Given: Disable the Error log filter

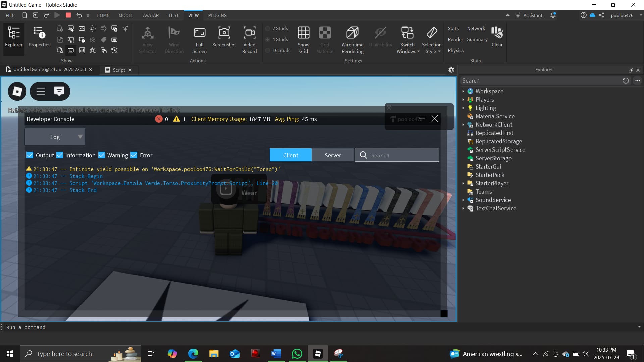Looking at the screenshot, I should coord(134,155).
